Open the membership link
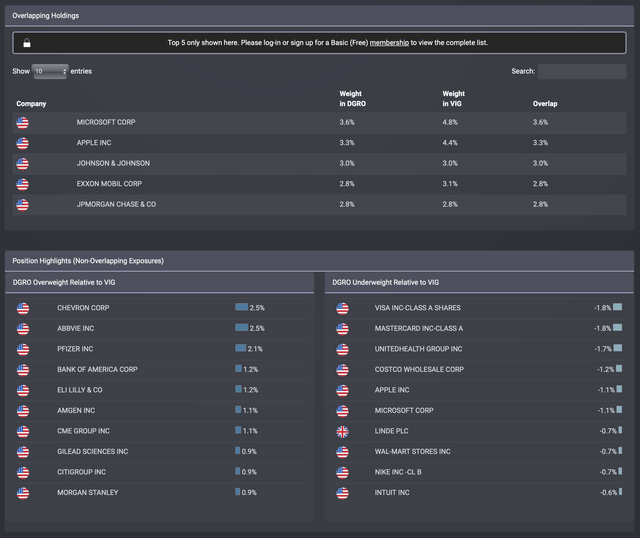The image size is (640, 538). [x=389, y=43]
